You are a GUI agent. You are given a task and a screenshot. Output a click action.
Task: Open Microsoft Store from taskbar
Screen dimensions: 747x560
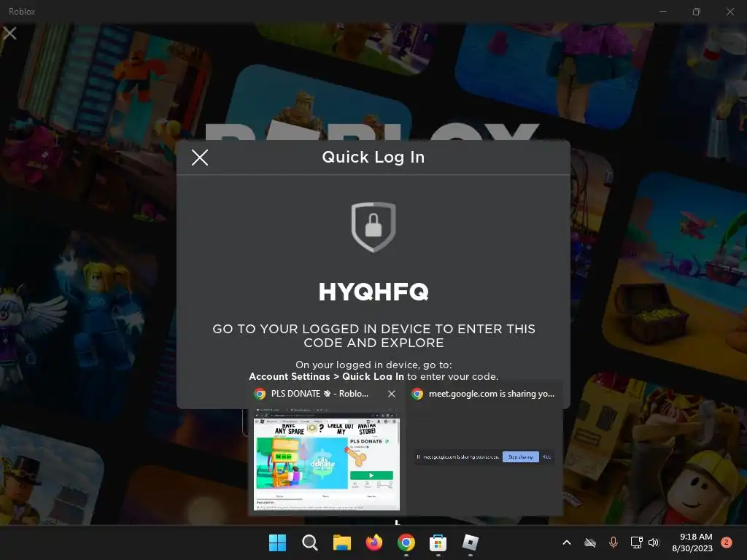[x=438, y=542]
